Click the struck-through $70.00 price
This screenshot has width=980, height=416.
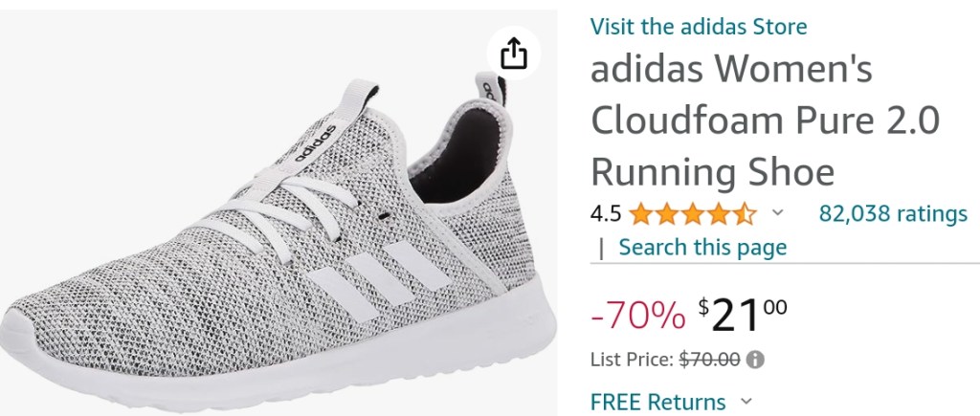coord(710,360)
